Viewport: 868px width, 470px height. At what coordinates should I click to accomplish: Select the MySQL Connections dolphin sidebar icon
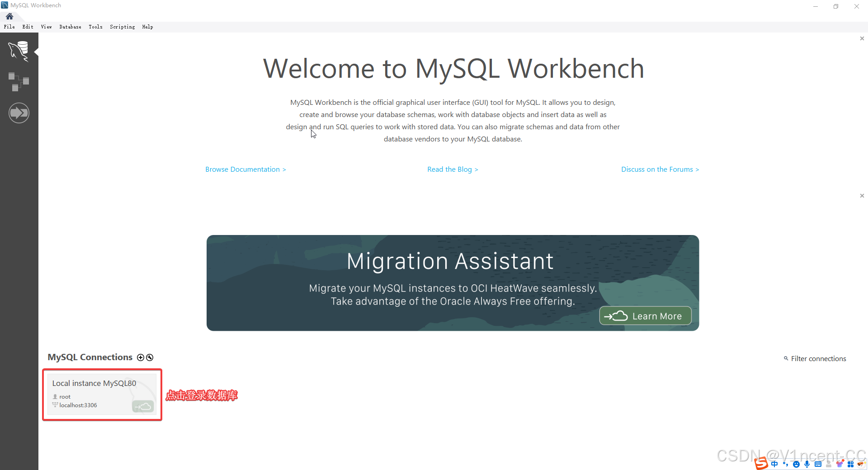coord(19,51)
